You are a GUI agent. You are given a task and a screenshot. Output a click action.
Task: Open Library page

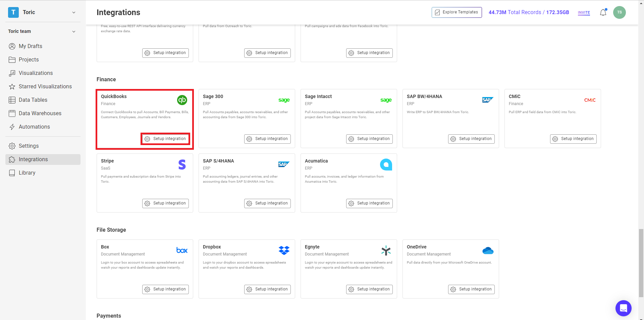pos(43,173)
